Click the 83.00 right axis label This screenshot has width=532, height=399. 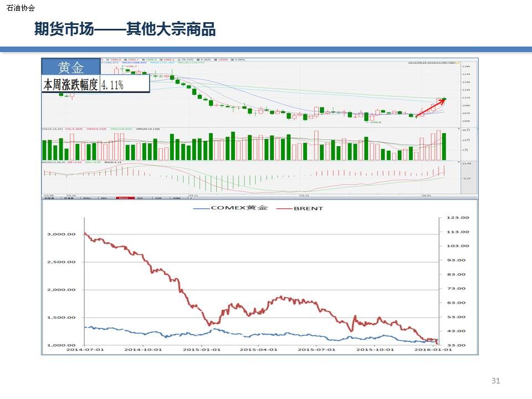click(x=456, y=274)
